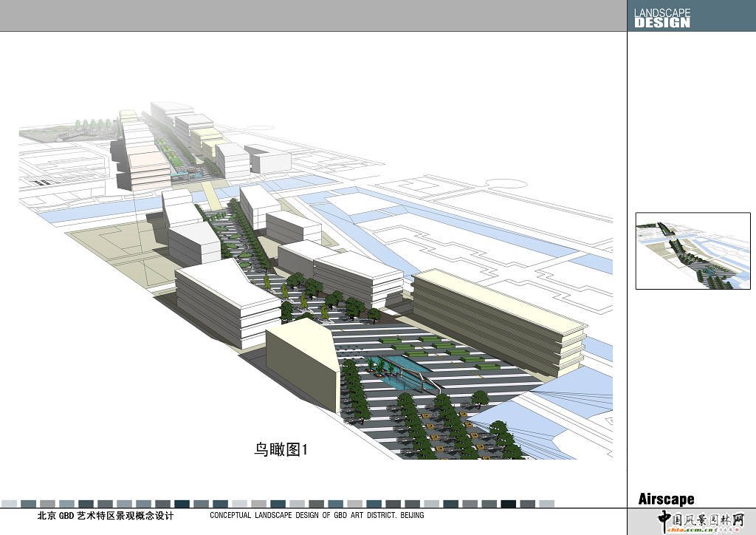Screen dimensions: 756x535
Task: Click the Chinese title 北京 GBD 艺术特区景观概念设计
Action: click(105, 516)
